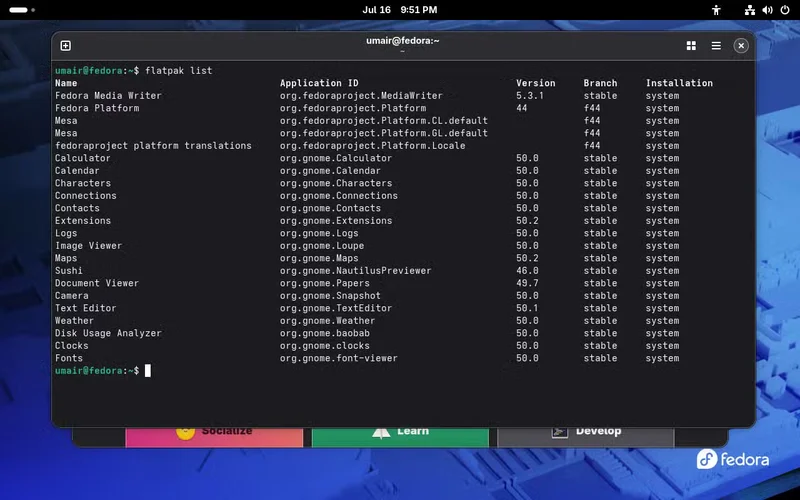This screenshot has height=500, width=800.
Task: Click 'org.gnome.Loupe' application ID
Action: [x=322, y=245]
